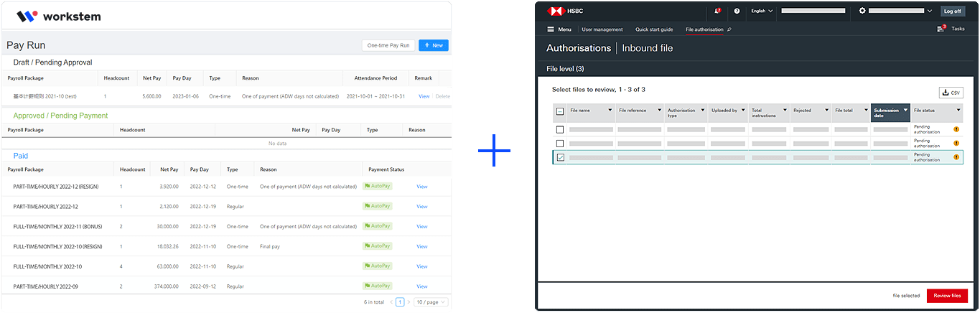980x313 pixels.
Task: Check the second inbound file row
Action: click(x=560, y=144)
